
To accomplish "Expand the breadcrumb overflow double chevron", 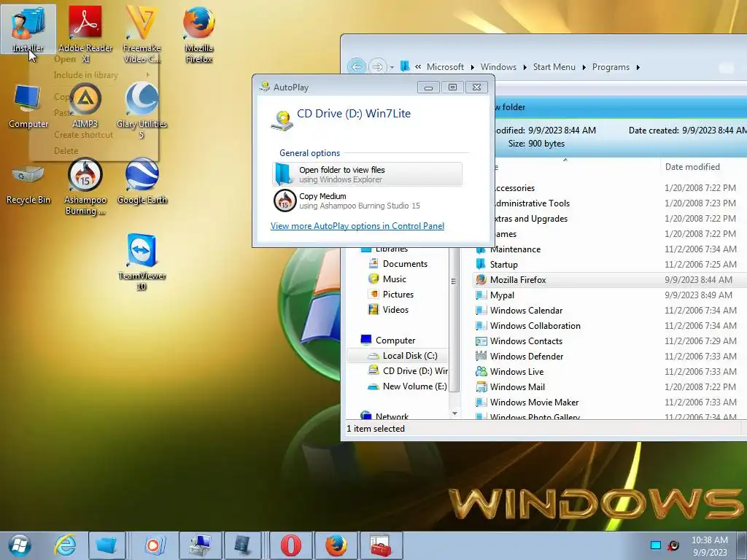I will (x=418, y=67).
